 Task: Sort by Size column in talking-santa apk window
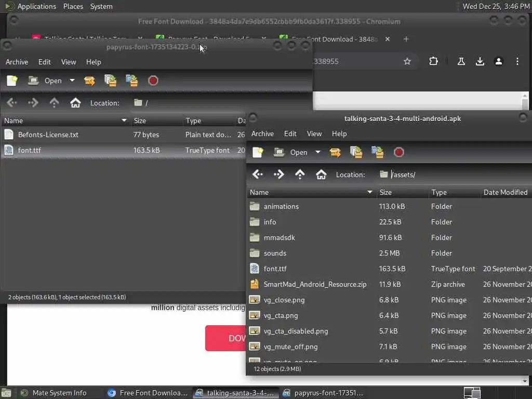coord(403,192)
